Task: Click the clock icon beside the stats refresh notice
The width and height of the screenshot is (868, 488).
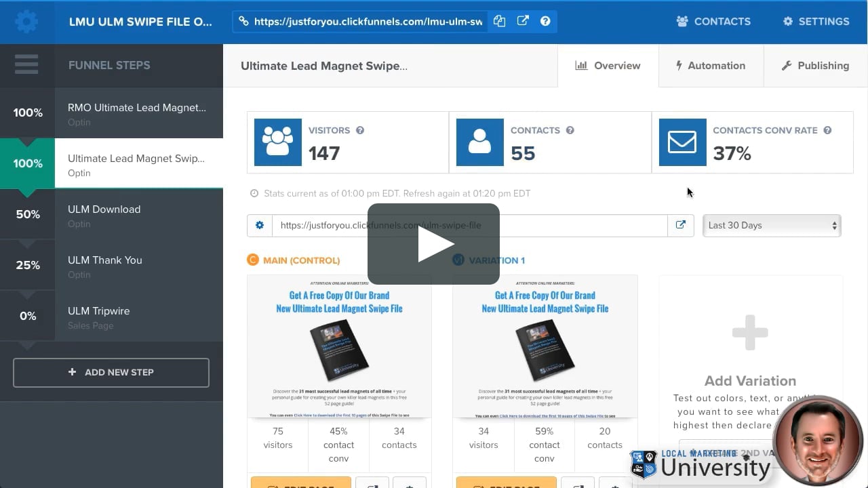Action: point(254,193)
